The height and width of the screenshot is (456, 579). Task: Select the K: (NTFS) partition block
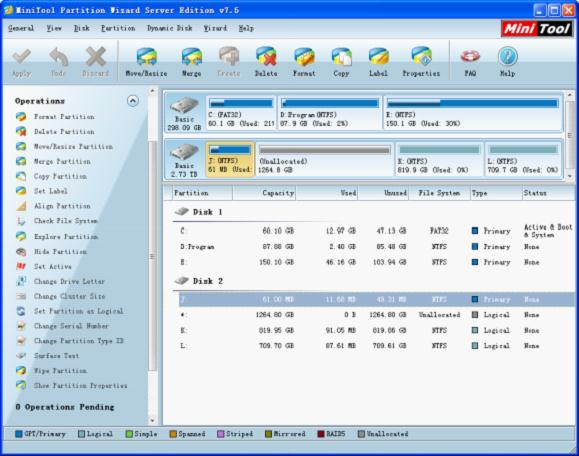[x=439, y=159]
